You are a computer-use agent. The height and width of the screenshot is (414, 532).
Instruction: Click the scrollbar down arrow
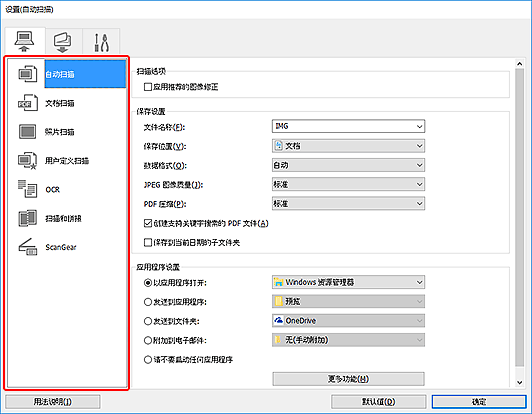point(519,382)
